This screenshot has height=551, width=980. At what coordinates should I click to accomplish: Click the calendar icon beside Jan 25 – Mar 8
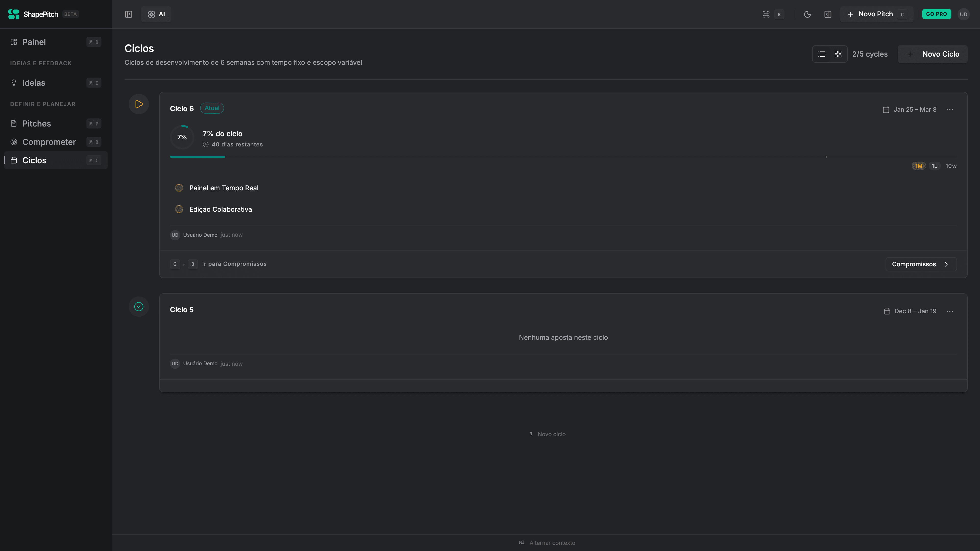point(886,109)
